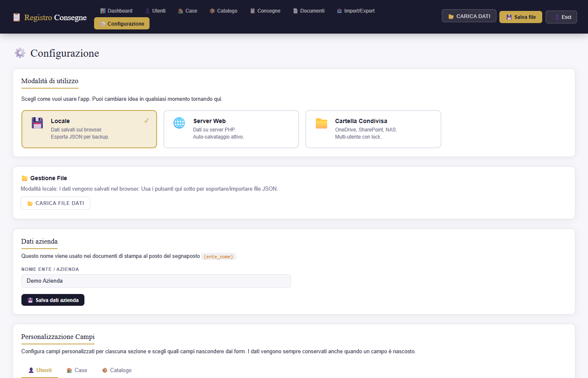Click the Salva dati azienda button
This screenshot has height=378, width=588.
[53, 300]
